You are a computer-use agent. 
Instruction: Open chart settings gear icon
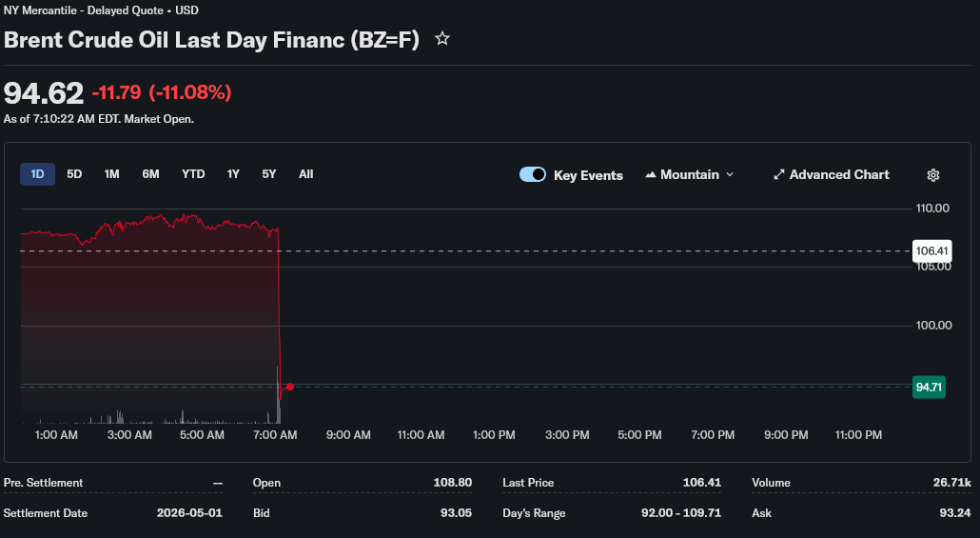[933, 175]
